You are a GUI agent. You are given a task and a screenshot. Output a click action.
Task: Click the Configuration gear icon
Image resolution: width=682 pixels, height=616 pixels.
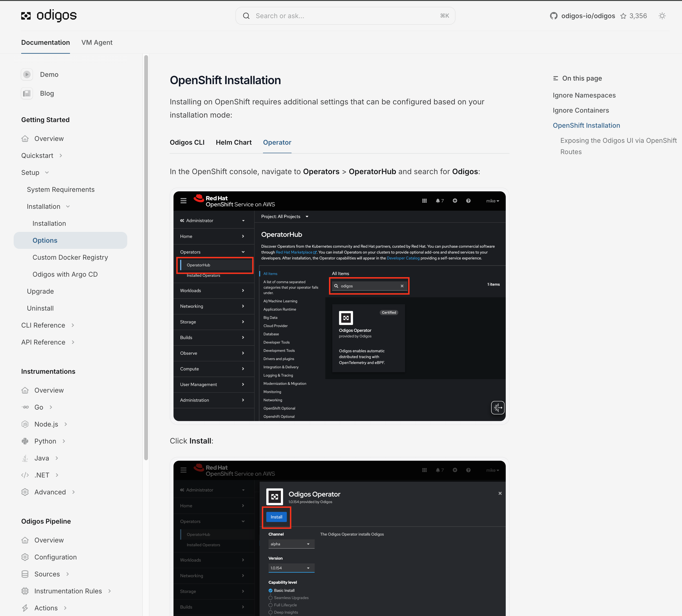25,557
